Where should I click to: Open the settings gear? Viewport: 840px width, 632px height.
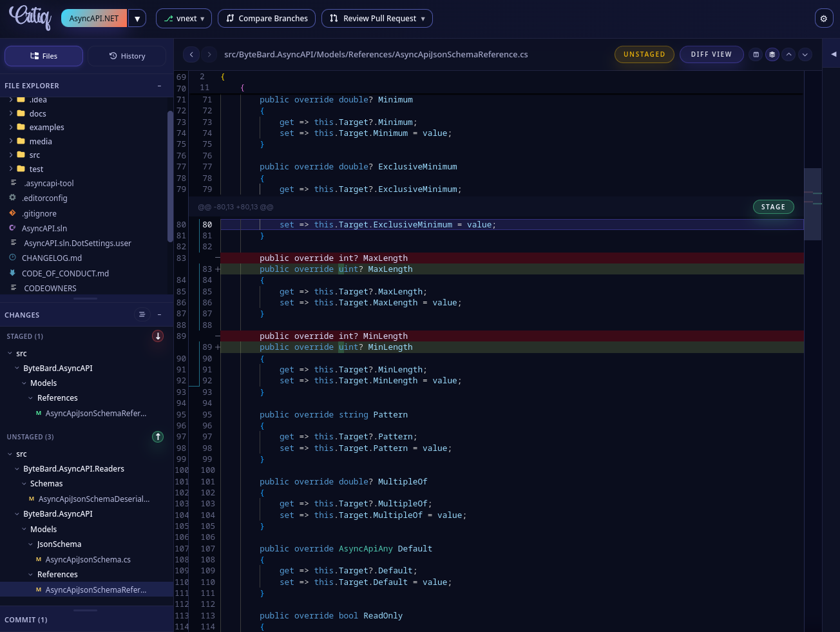point(823,18)
